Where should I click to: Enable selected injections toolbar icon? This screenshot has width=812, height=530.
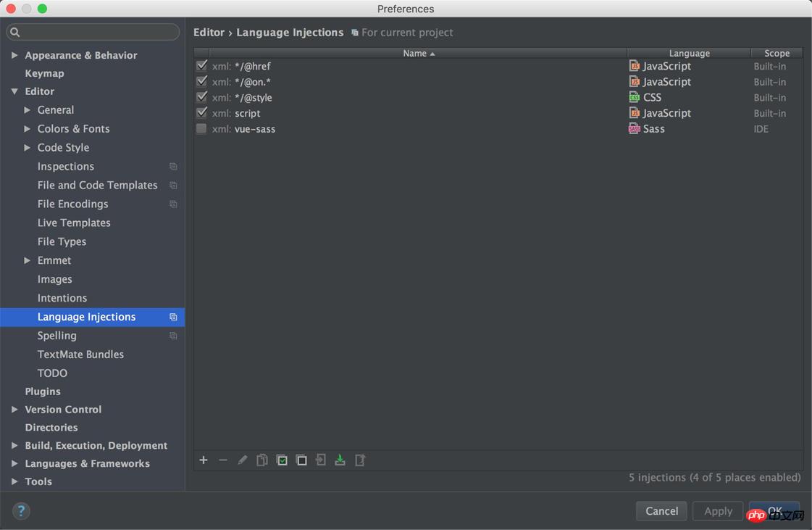[282, 460]
